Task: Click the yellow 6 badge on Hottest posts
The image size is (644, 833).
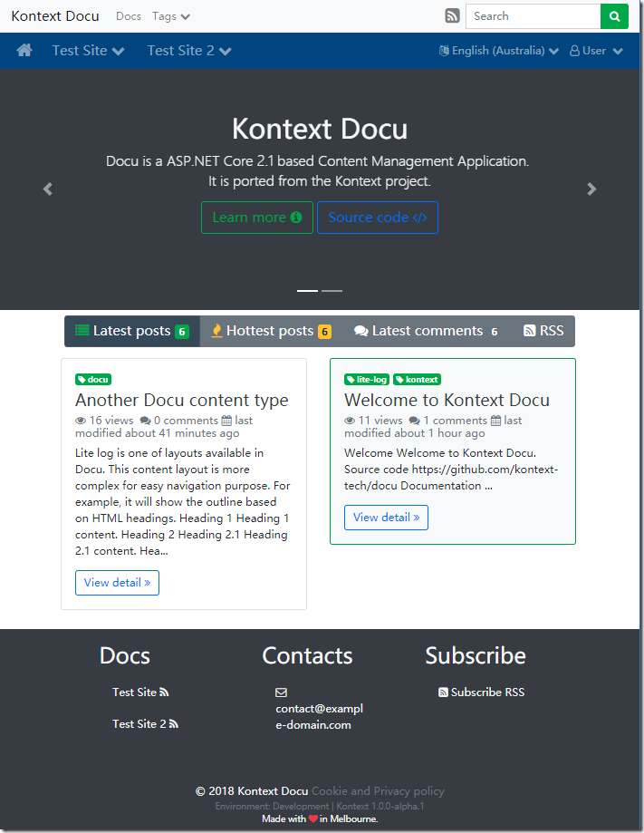Action: tap(324, 332)
